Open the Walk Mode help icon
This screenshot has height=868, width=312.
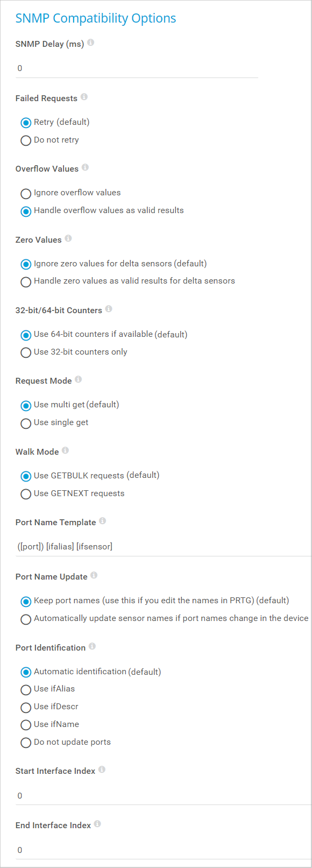(x=66, y=450)
